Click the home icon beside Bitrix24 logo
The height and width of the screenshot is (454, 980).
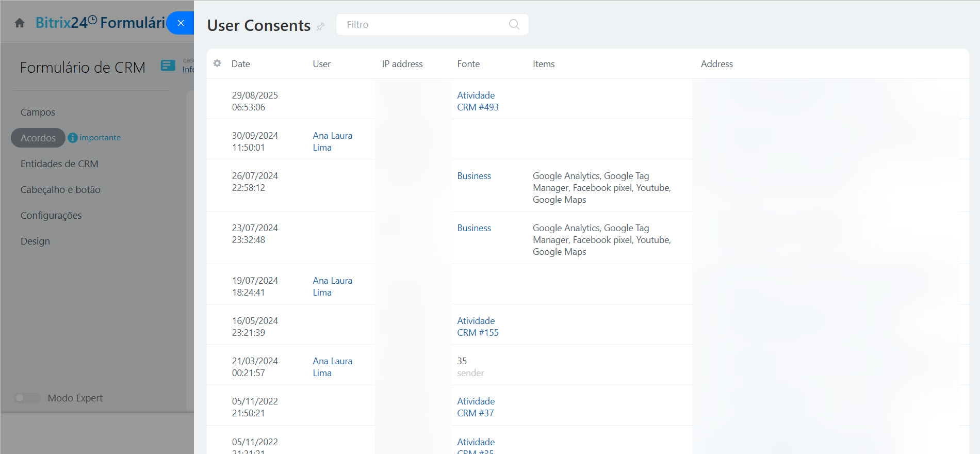(20, 23)
